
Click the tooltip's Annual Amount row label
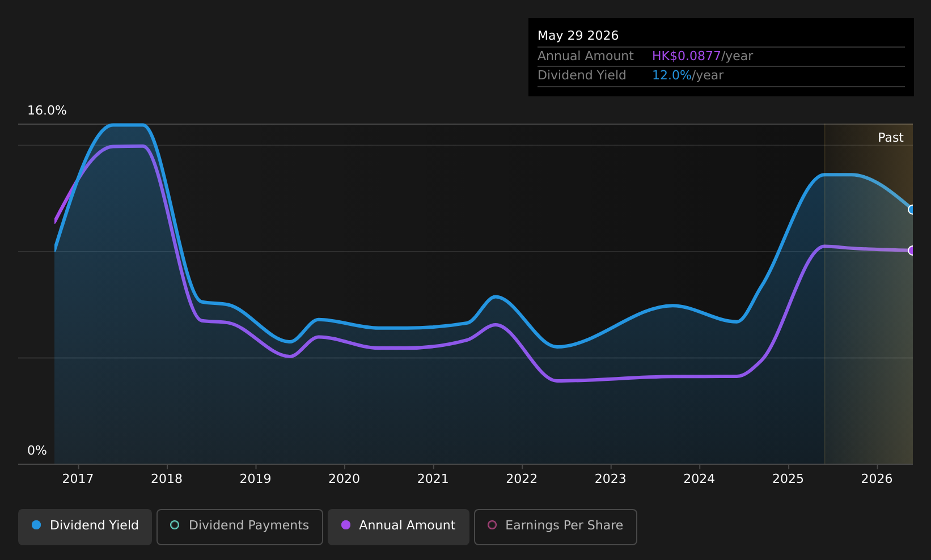586,56
